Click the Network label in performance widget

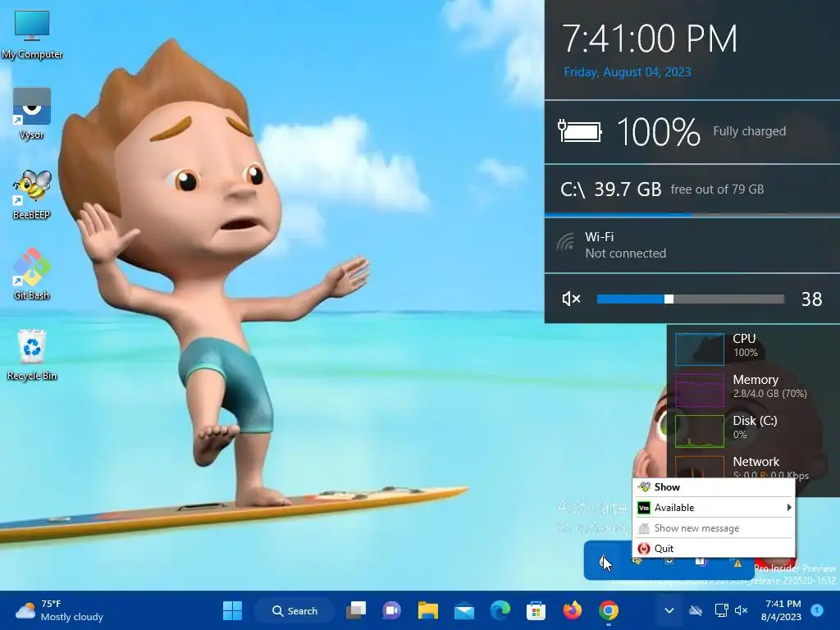(756, 461)
